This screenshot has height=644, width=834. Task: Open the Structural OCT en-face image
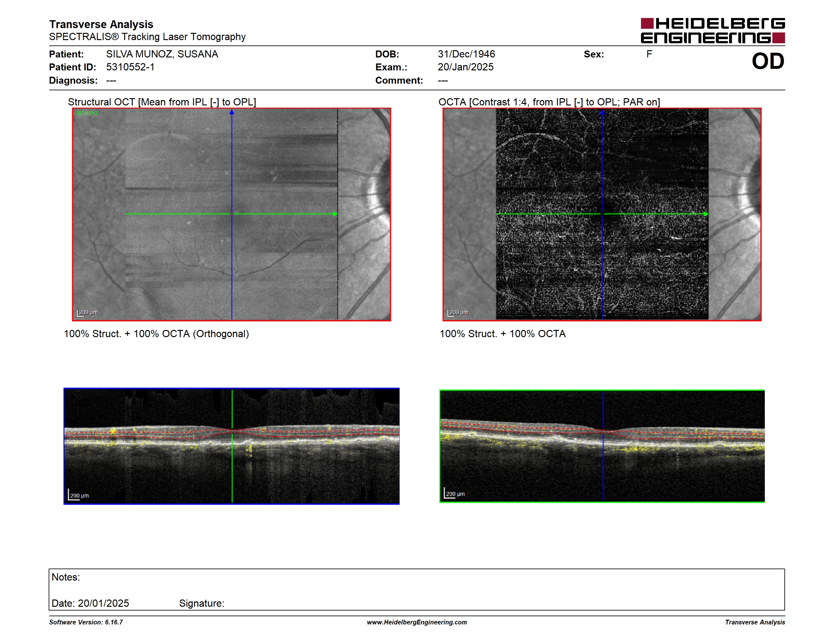tap(232, 214)
